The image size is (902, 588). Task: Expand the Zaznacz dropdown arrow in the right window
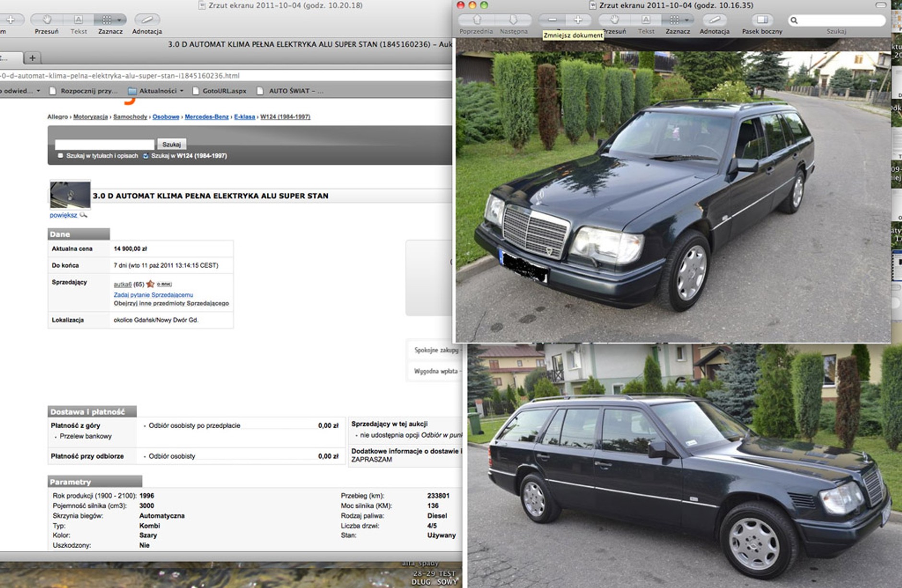pos(687,20)
